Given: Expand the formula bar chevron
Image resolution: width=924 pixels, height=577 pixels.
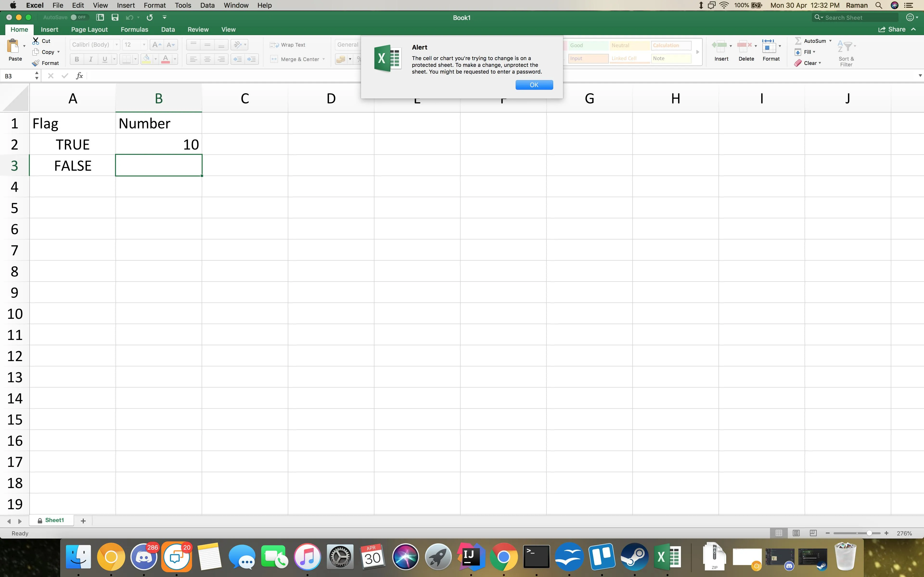Looking at the screenshot, I should tap(920, 75).
